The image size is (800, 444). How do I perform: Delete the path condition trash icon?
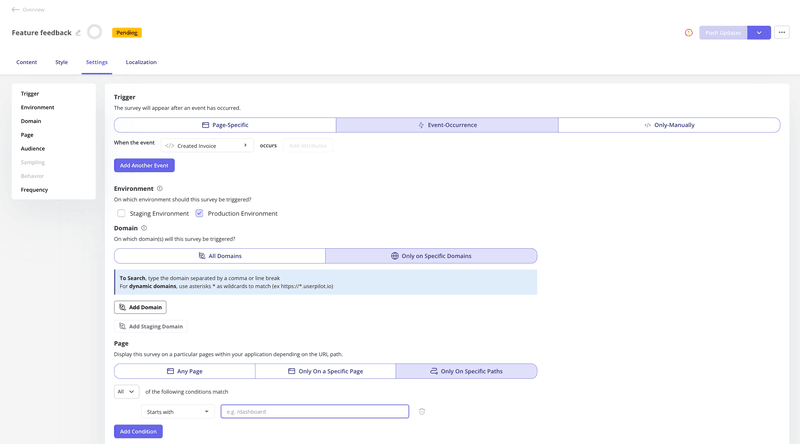coord(422,412)
